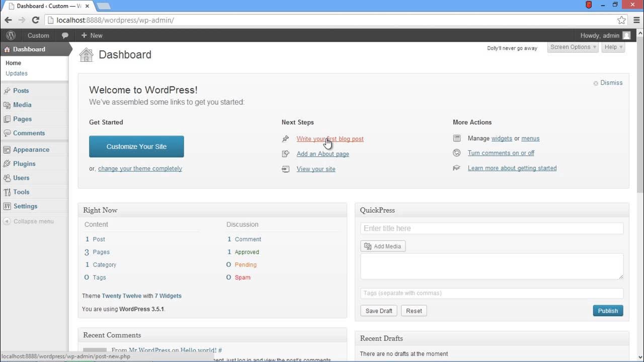Click the menus link
This screenshot has width=644, height=362.
click(530, 138)
